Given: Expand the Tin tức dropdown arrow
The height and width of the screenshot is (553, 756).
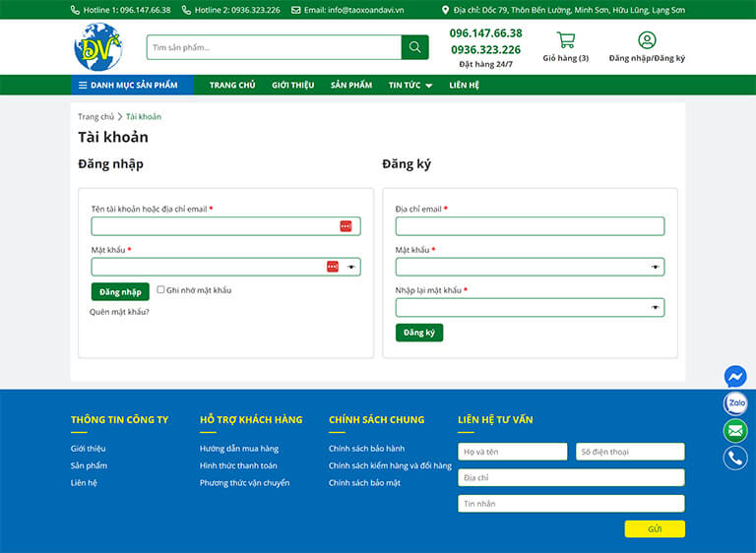Looking at the screenshot, I should pos(428,86).
